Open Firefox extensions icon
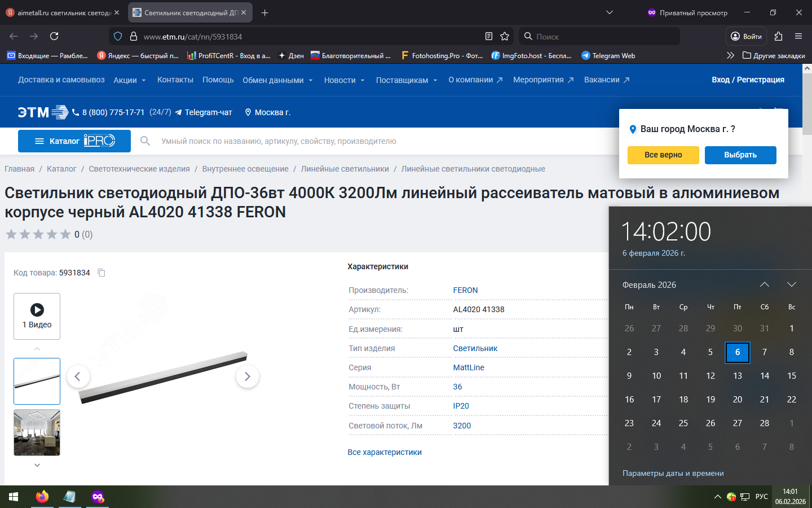The image size is (812, 508). (x=778, y=36)
